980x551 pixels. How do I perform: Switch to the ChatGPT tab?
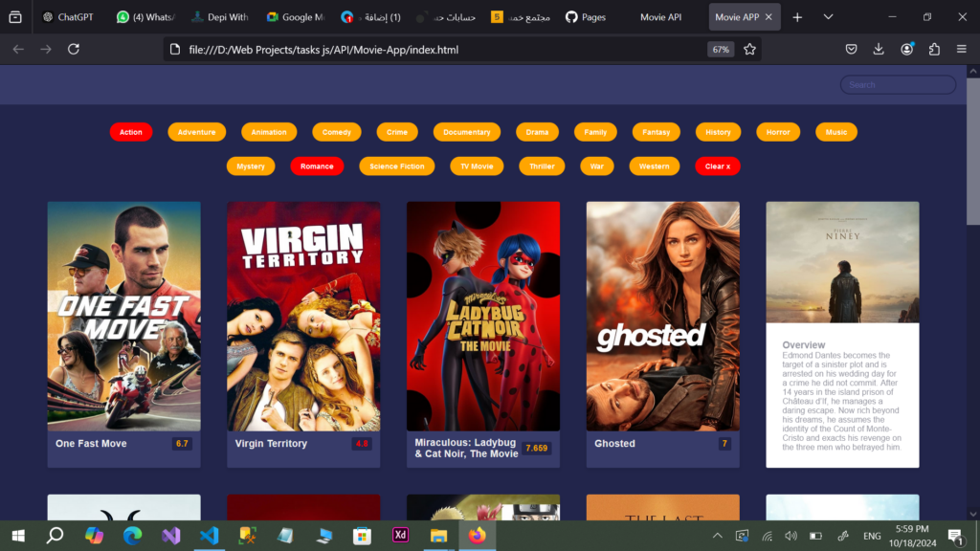68,17
